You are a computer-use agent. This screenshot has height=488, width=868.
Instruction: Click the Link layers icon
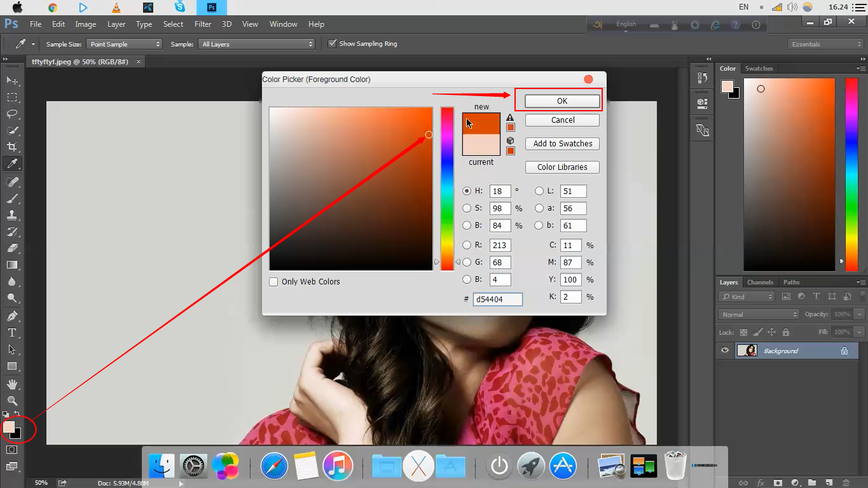point(743,483)
